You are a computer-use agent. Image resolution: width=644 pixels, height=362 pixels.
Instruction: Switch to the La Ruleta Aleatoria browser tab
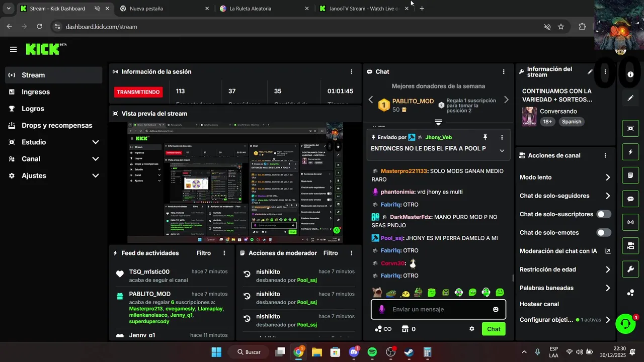coord(265,9)
